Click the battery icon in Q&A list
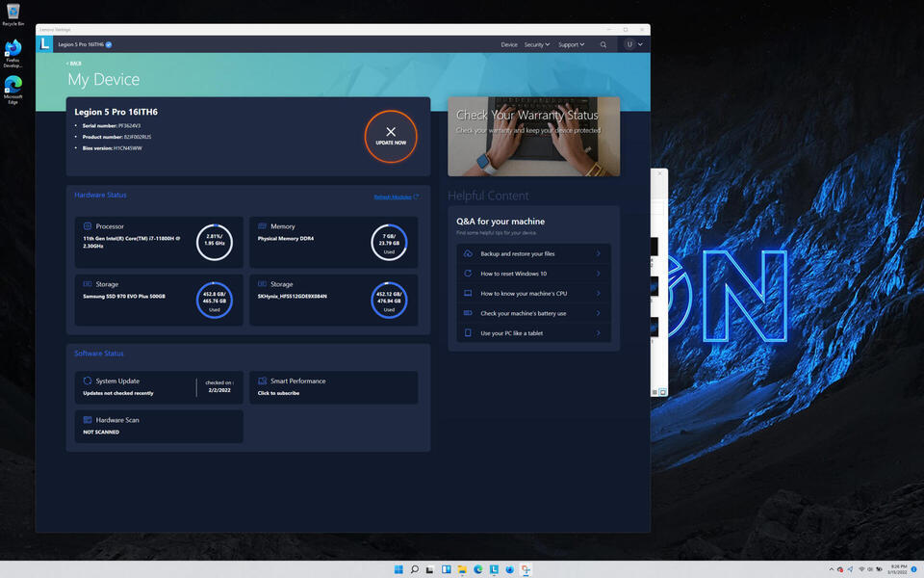The image size is (924, 578). tap(468, 312)
